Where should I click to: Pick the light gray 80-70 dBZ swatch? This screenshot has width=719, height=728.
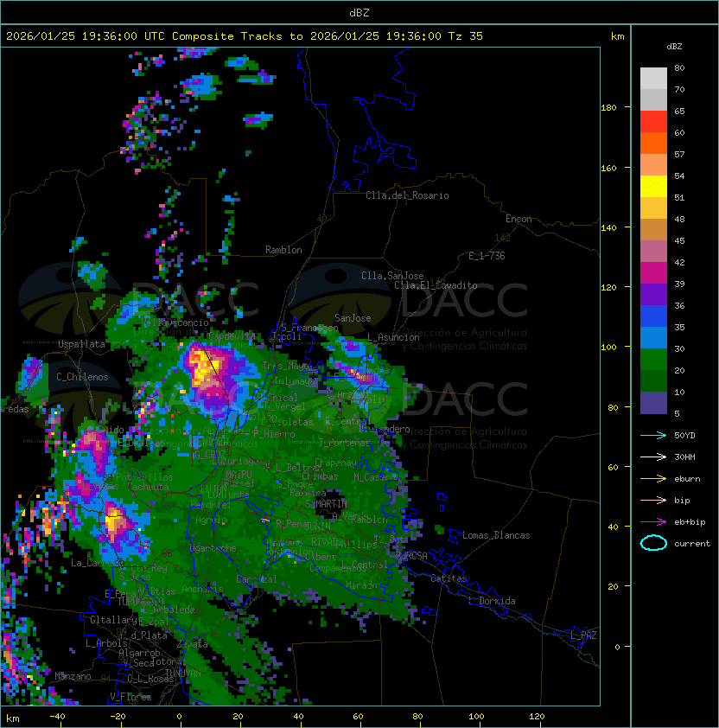point(653,78)
